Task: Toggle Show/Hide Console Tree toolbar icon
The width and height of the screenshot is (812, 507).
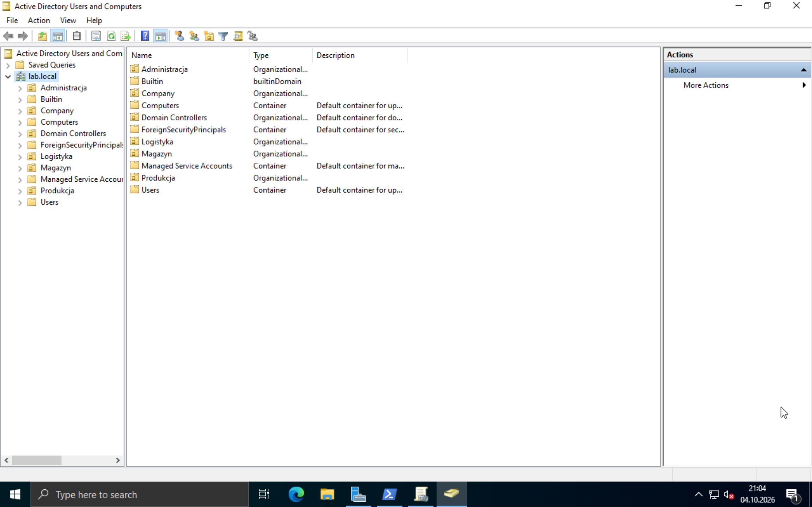Action: (57, 36)
